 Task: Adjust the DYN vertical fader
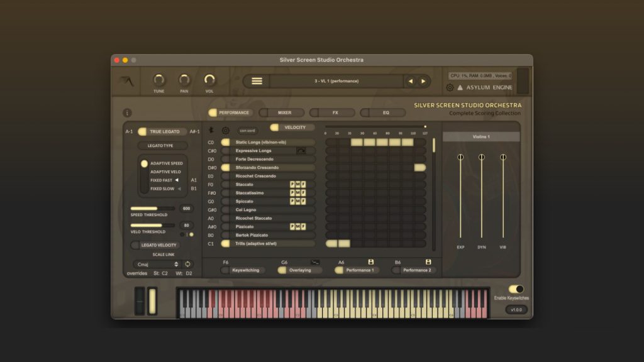click(482, 197)
